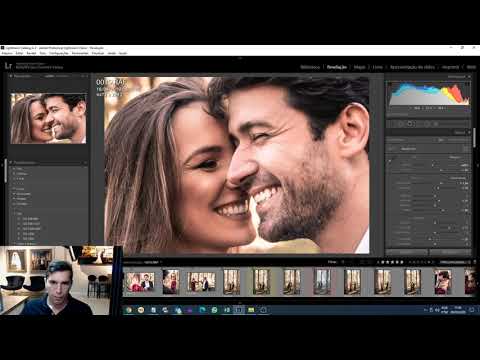Screen dimensions: 480x360
Task: Click the right panel vertical scrollbar
Action: coord(475,138)
